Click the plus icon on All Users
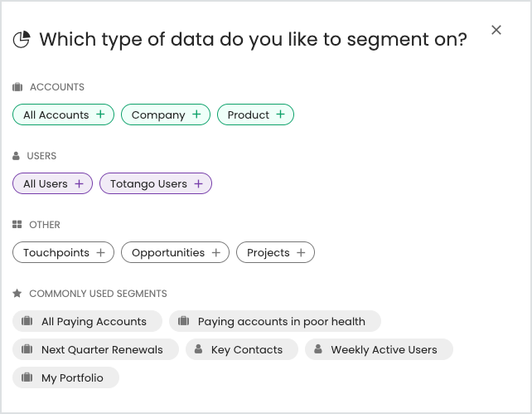The width and height of the screenshot is (532, 414). 80,183
